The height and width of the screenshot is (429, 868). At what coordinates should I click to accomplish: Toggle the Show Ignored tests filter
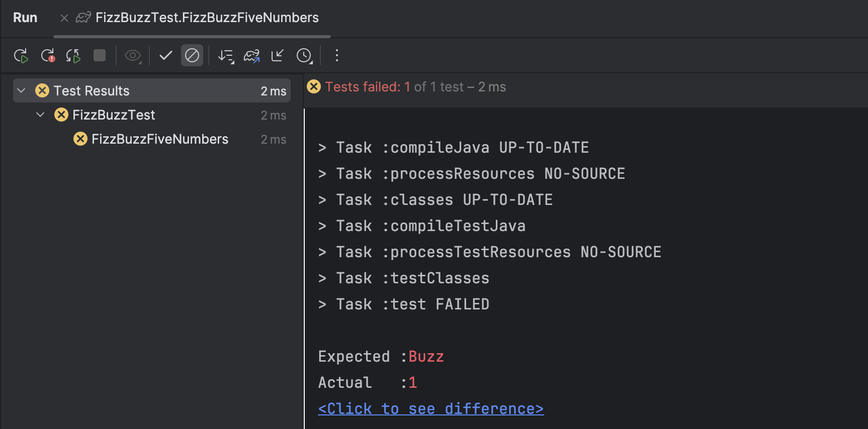tap(192, 55)
